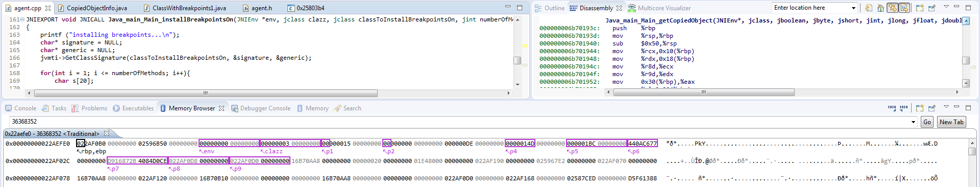The height and width of the screenshot is (187, 980).
Task: Click the GetClassSignature code line 166
Action: [176, 58]
